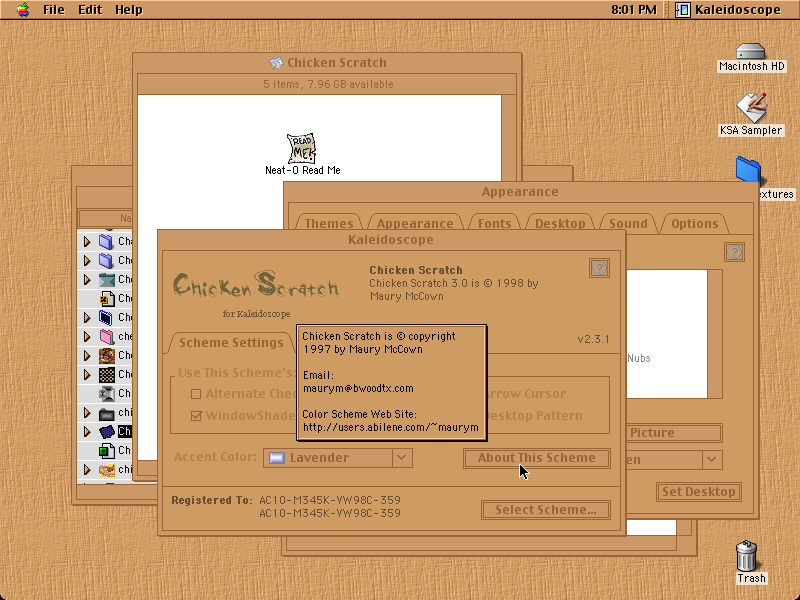Select the Neat-O Read Me file icon
This screenshot has height=600, width=800.
[x=302, y=148]
